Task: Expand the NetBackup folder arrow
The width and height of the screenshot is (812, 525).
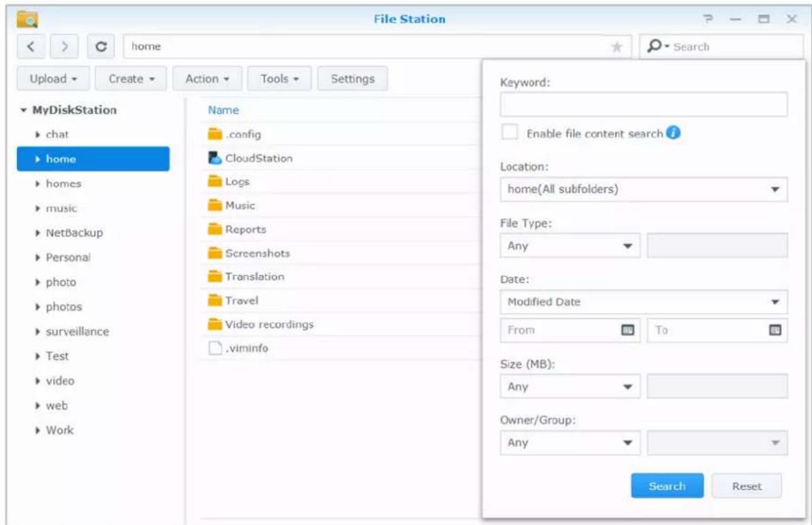Action: pos(37,233)
